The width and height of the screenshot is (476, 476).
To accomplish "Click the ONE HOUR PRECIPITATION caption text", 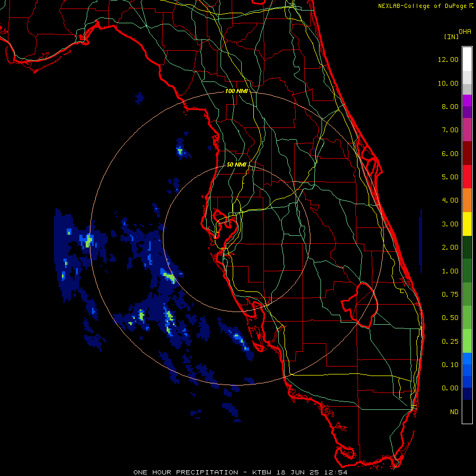I will coord(186,472).
